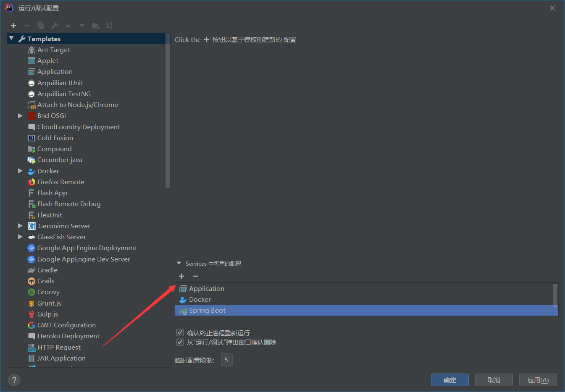Click the HTTP Request API icon
This screenshot has height=392, width=565.
click(x=32, y=348)
